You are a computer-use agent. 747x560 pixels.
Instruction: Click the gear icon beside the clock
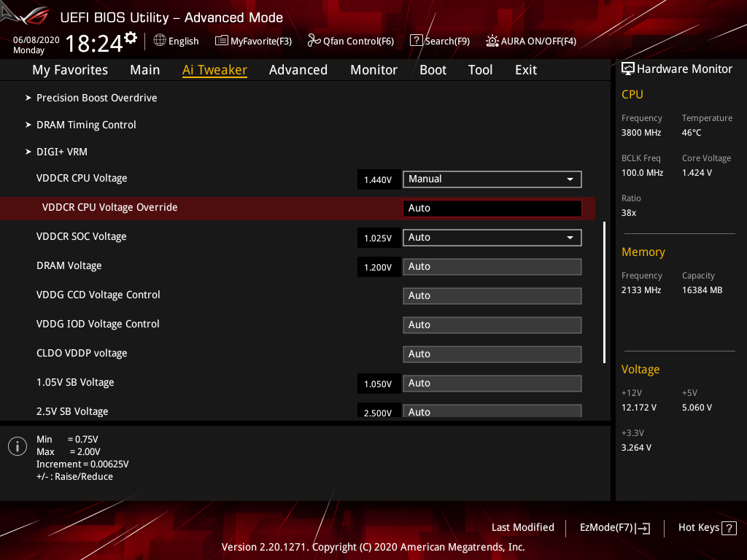point(131,38)
